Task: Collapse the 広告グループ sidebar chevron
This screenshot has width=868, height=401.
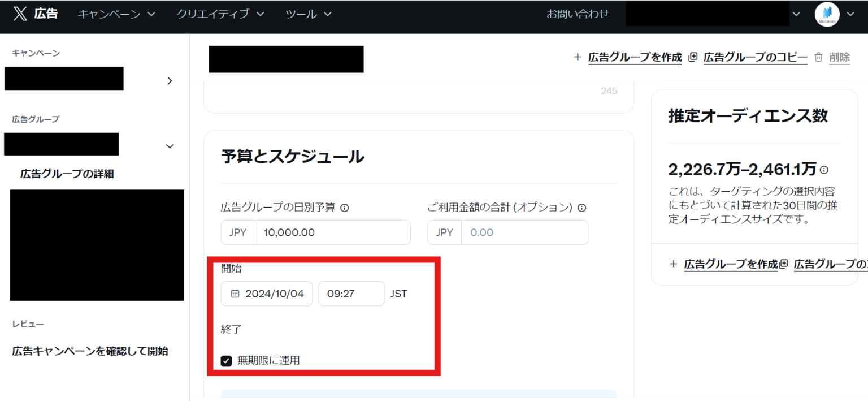Action: click(170, 146)
